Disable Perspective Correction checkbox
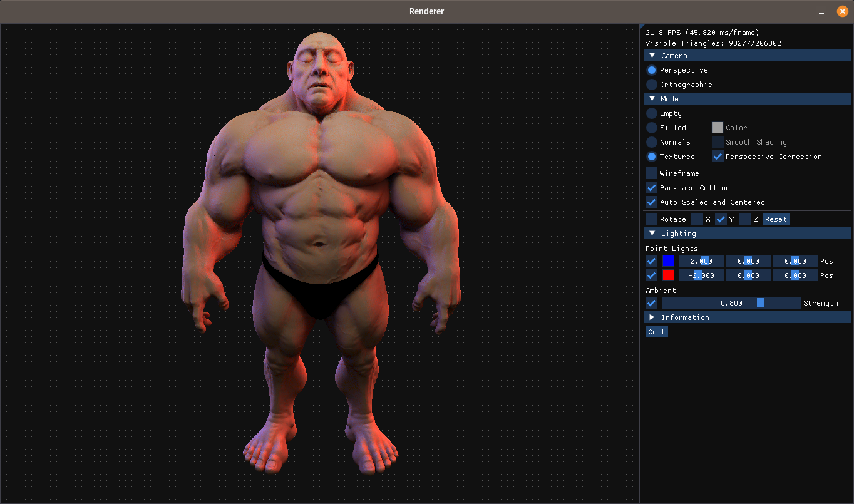The image size is (854, 504). pyautogui.click(x=718, y=157)
